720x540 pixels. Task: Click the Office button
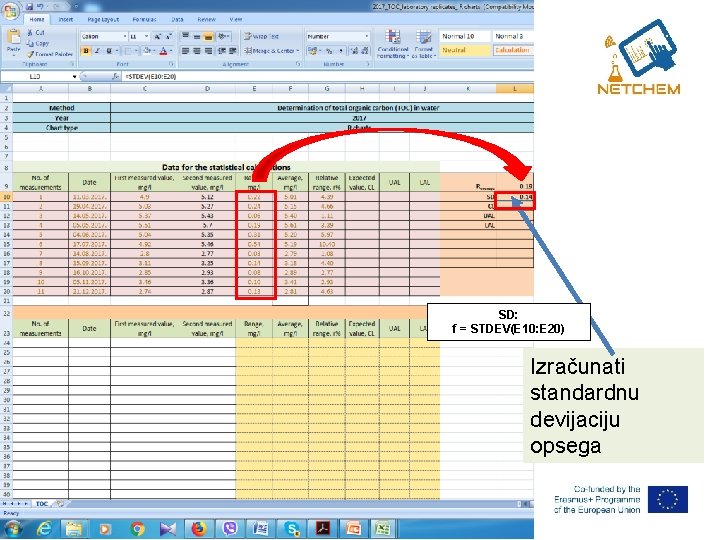point(10,10)
